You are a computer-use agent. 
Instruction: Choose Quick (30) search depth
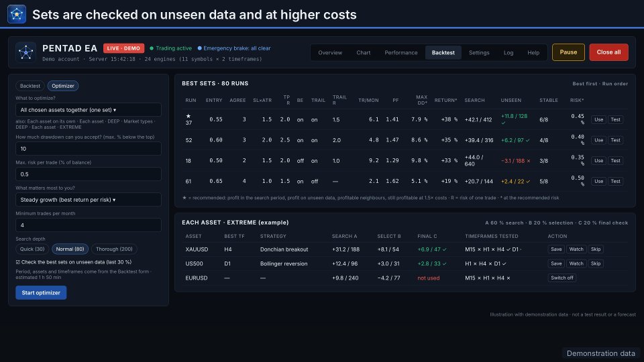pos(32,249)
